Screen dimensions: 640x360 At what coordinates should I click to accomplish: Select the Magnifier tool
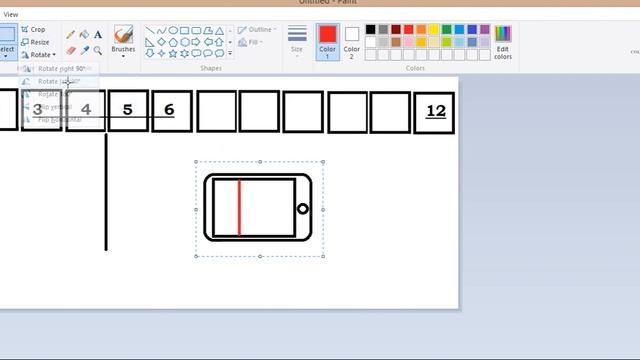click(x=98, y=51)
